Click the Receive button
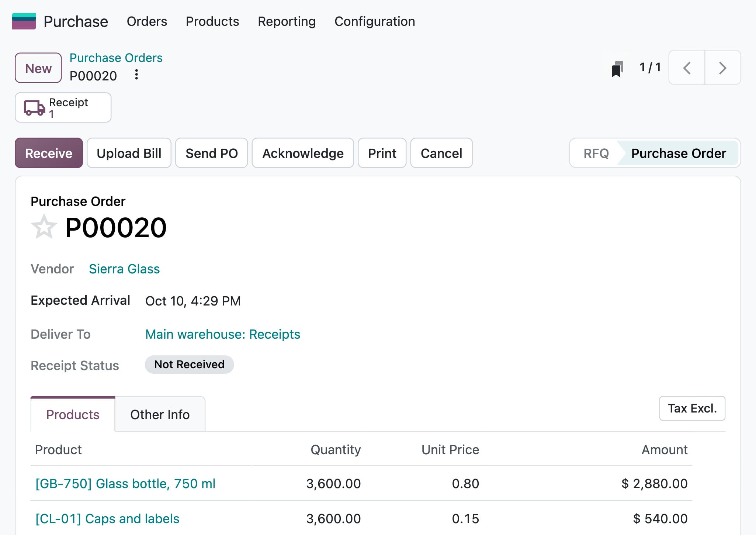The image size is (756, 535). [x=49, y=153]
